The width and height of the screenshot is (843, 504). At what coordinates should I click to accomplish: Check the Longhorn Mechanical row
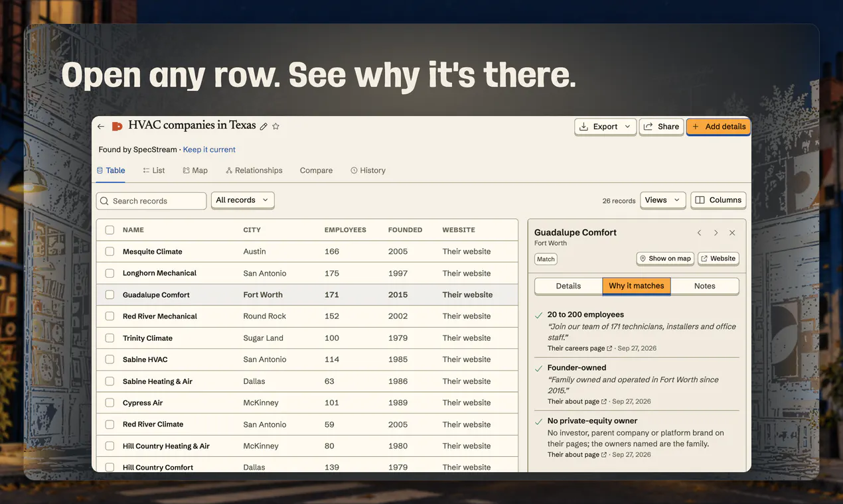pos(110,273)
